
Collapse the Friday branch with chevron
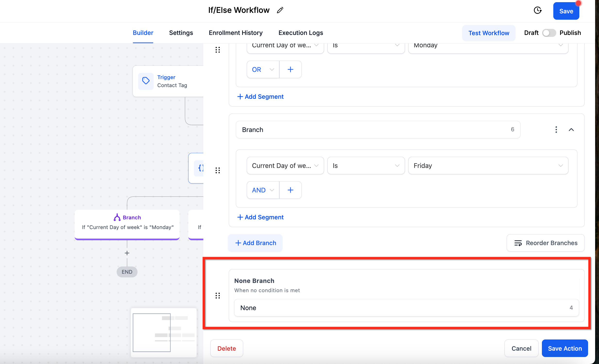(571, 129)
